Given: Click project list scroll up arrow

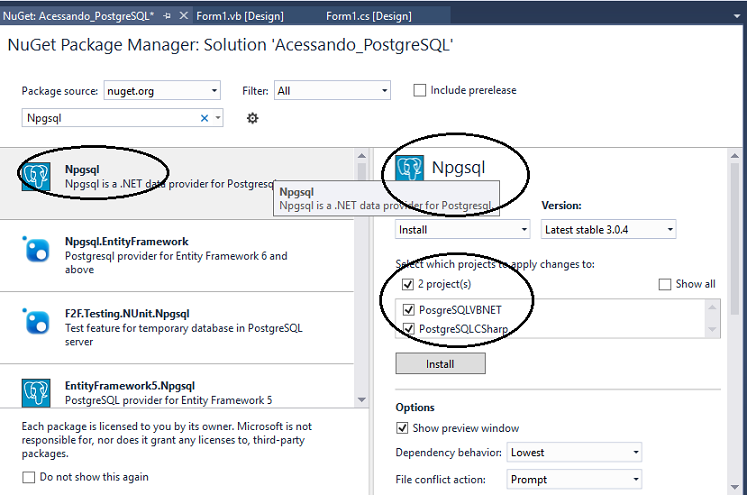Looking at the screenshot, I should click(x=712, y=307).
